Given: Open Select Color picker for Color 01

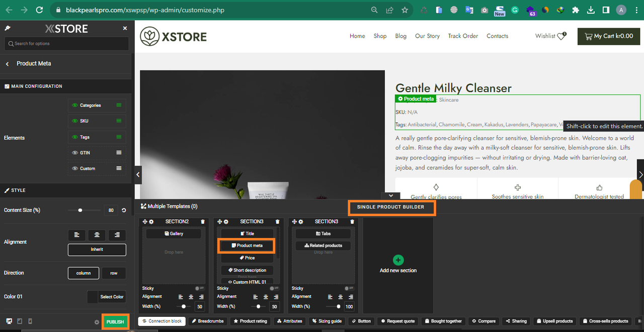Looking at the screenshot, I should click(106, 297).
